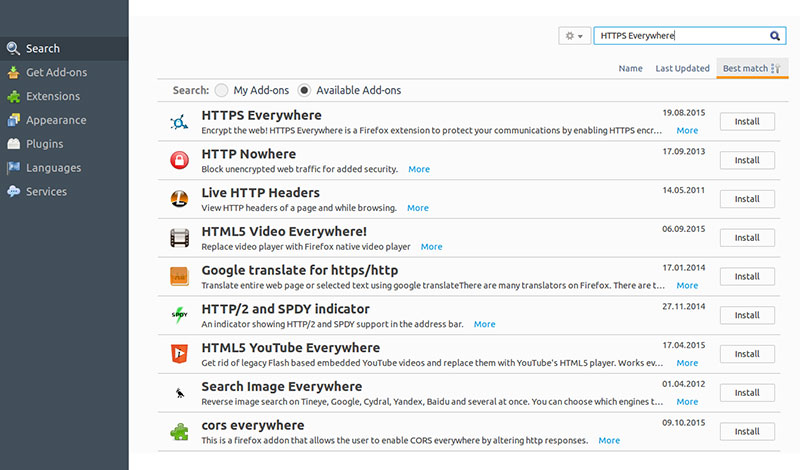Viewport: 800px width, 470px height.
Task: Install HTML5 Video Everywhere!
Action: click(x=747, y=238)
